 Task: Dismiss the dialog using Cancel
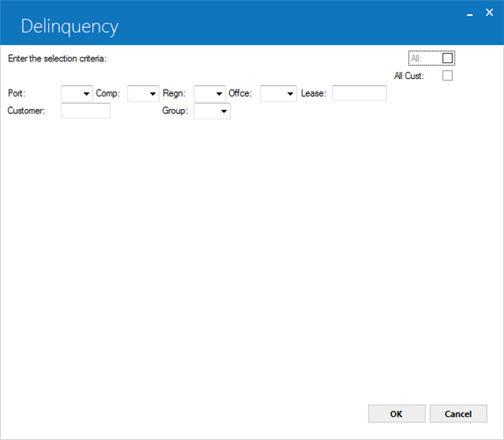pos(458,414)
